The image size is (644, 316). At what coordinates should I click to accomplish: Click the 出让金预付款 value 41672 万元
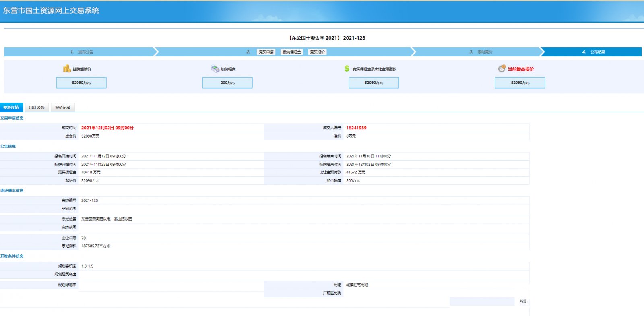pos(356,172)
